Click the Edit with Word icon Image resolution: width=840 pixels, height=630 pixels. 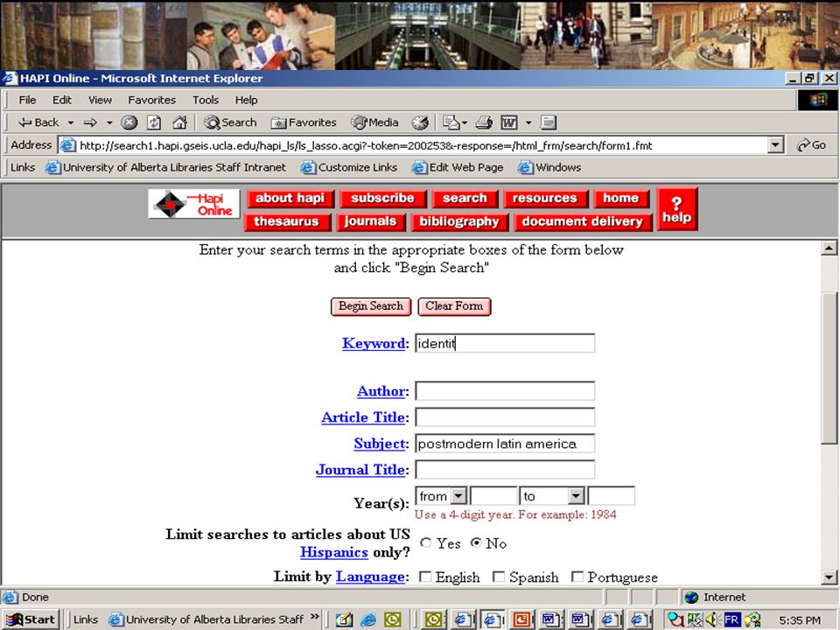[509, 122]
